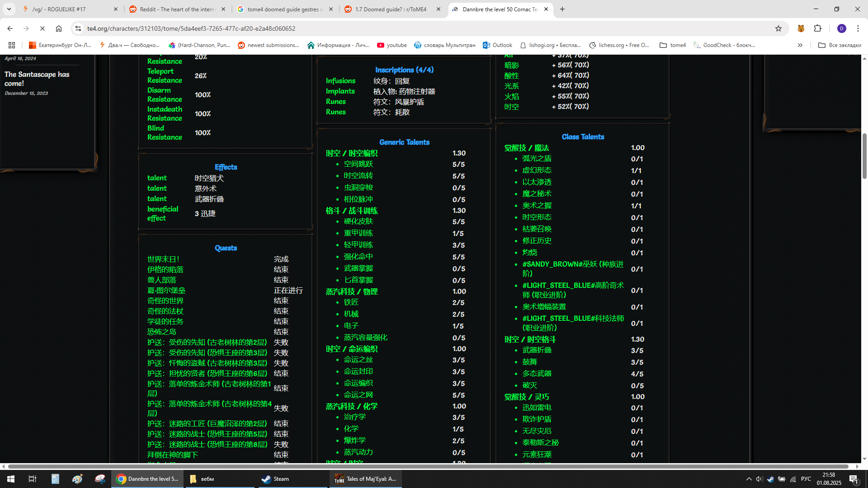Open the extensions puzzle icon
This screenshot has height=488, width=868.
[x=817, y=28]
